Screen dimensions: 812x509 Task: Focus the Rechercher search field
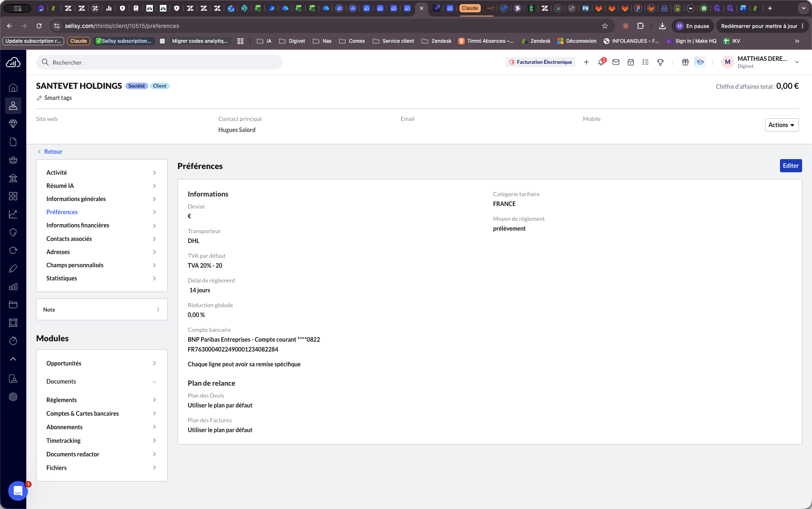[159, 62]
